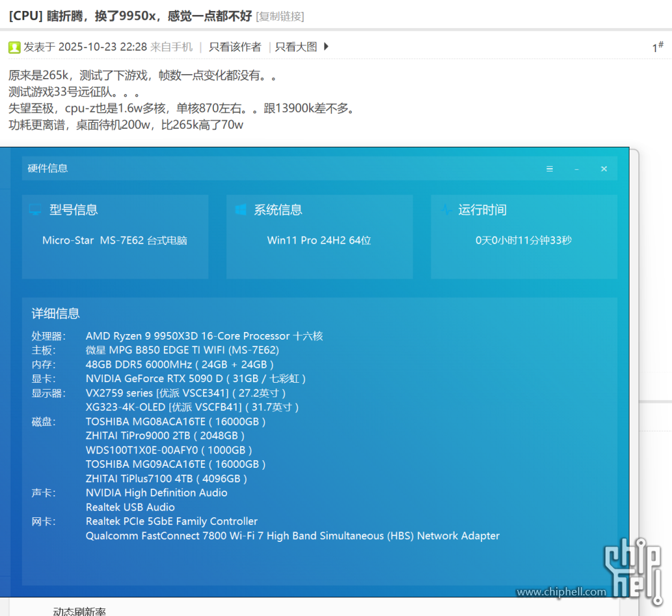Click the Windows logo beside 系统信息
This screenshot has width=672, height=616.
click(240, 210)
